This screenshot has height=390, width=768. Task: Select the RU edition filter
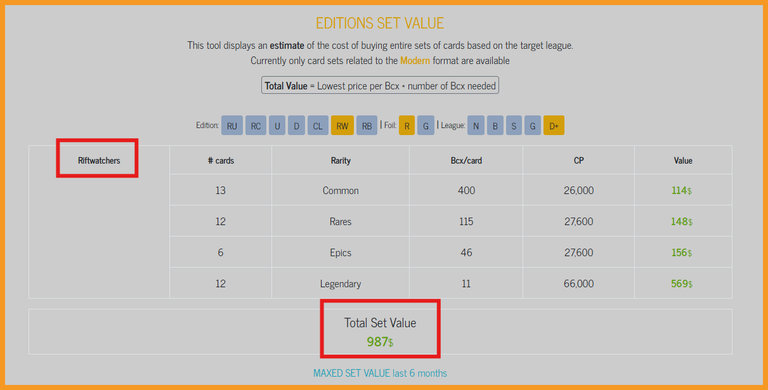tap(232, 125)
